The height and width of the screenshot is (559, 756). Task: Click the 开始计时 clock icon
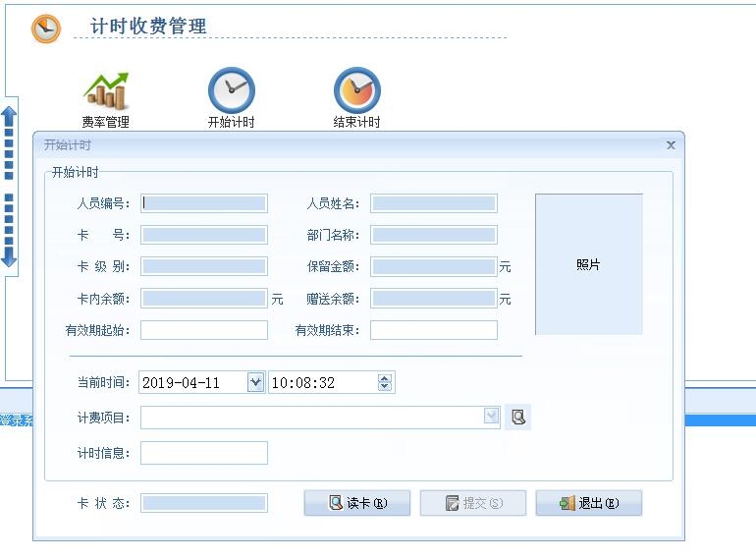[231, 91]
